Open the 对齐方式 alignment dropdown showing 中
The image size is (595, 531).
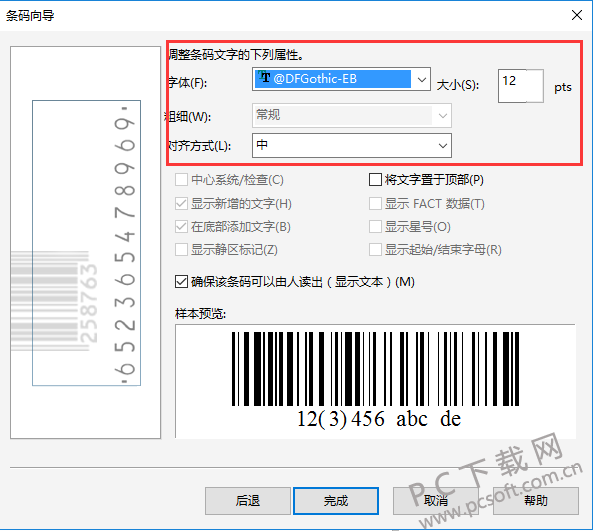click(352, 145)
